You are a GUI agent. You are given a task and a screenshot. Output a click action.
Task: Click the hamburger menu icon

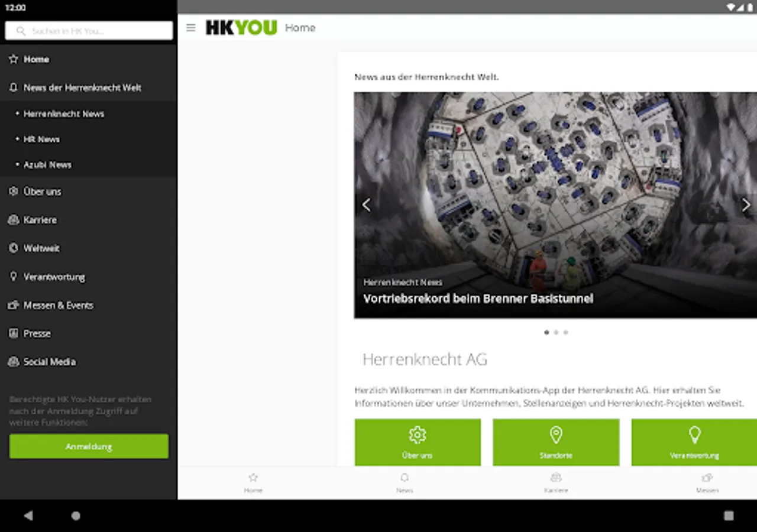[x=190, y=28]
